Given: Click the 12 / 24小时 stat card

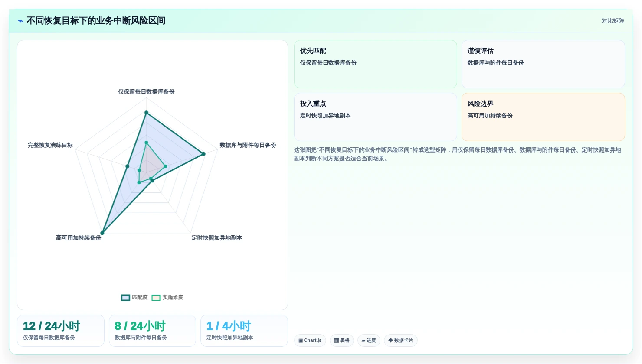Looking at the screenshot, I should point(61,331).
